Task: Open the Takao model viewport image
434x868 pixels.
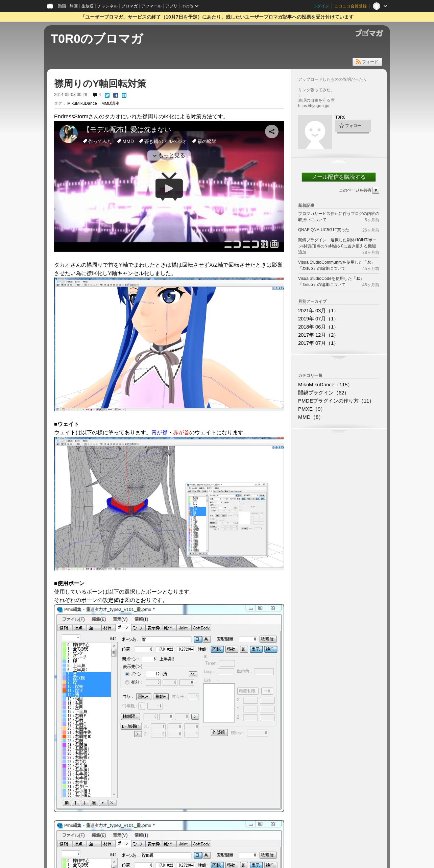Action: tap(169, 344)
